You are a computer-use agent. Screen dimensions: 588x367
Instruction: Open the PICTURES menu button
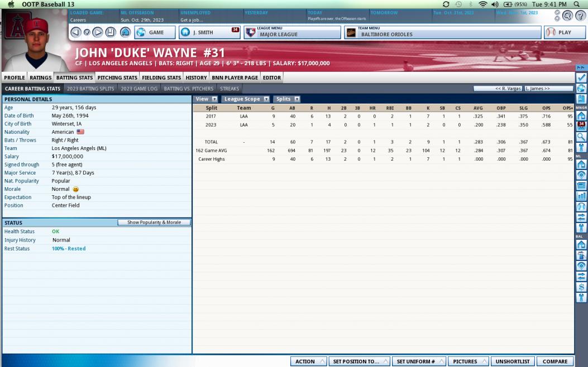[x=469, y=361]
